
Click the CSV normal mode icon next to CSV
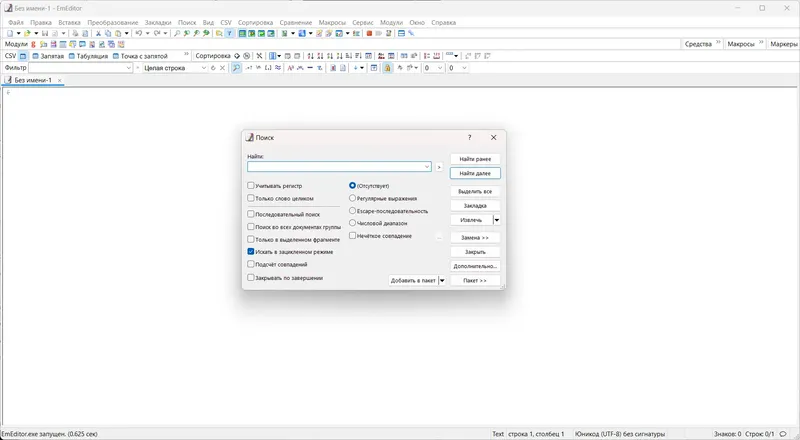coord(23,56)
